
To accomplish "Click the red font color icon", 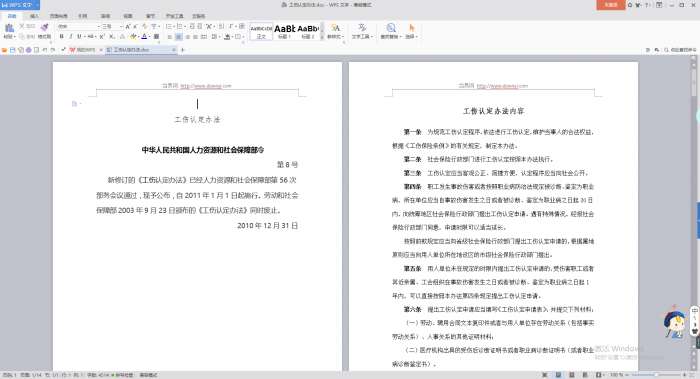I will 144,37.
